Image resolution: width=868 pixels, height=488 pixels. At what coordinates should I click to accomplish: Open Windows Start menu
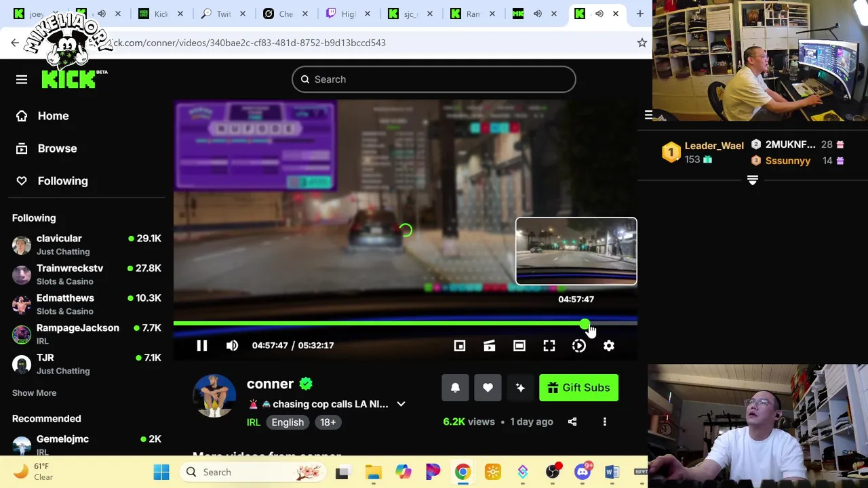(x=161, y=472)
